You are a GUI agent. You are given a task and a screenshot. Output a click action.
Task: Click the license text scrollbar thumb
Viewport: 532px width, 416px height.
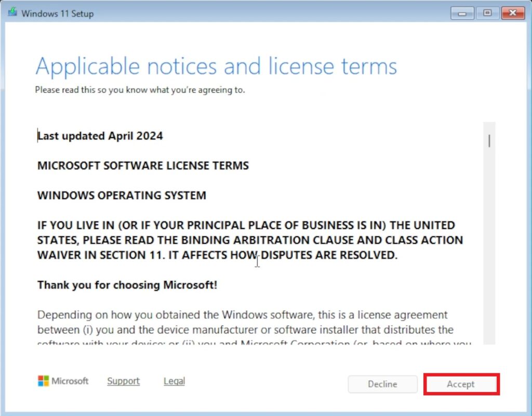point(489,140)
